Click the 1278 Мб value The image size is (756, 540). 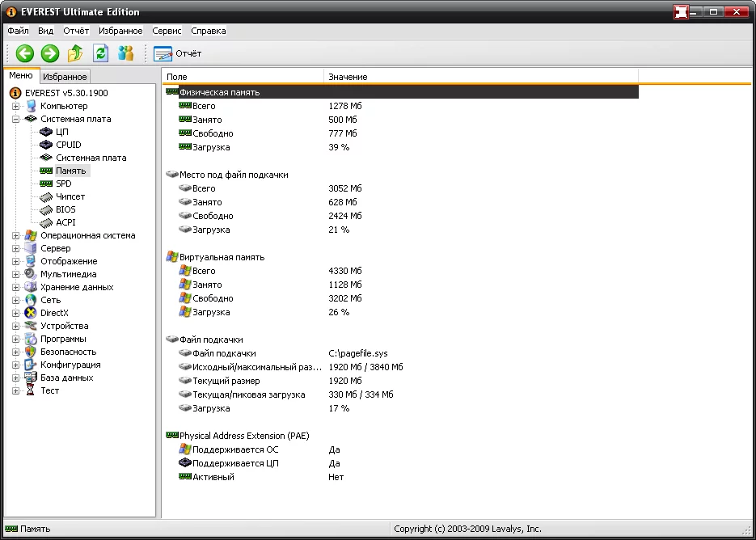pos(345,106)
